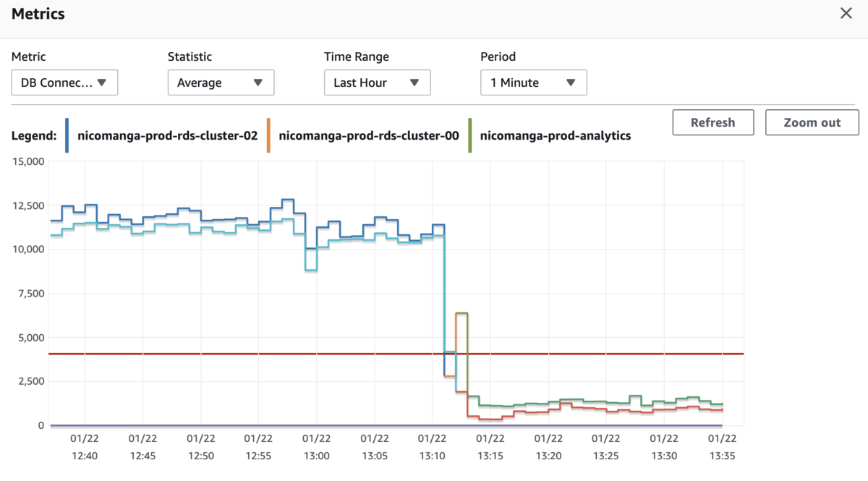Viewport: 868px width, 481px height.
Task: Close the Metrics panel with the X icon
Action: (x=846, y=13)
